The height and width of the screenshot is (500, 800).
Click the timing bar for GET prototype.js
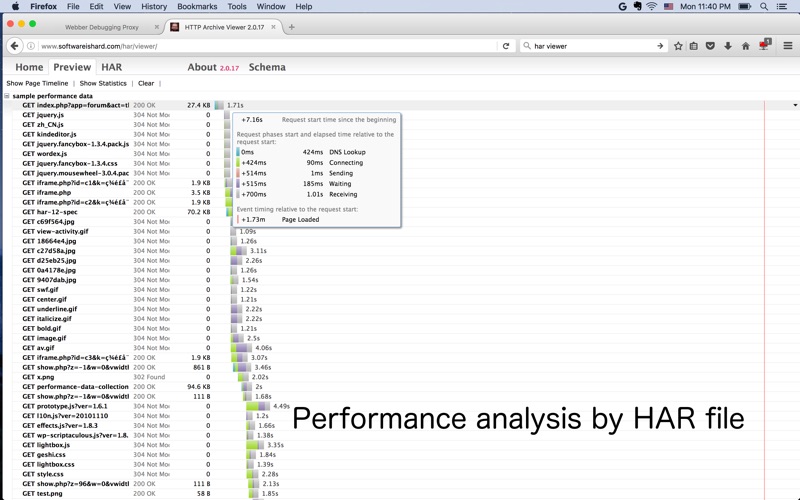(258, 406)
